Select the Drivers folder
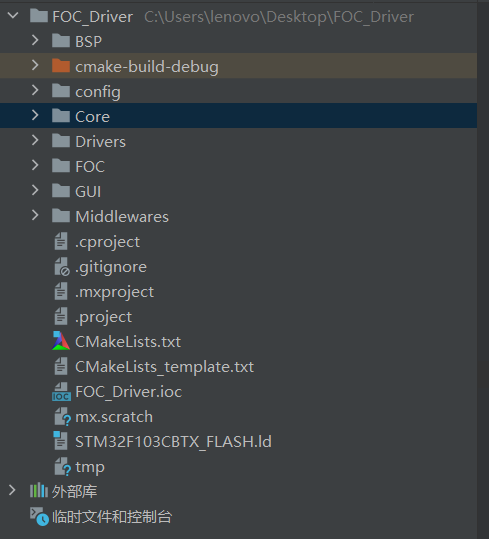 pyautogui.click(x=238, y=141)
